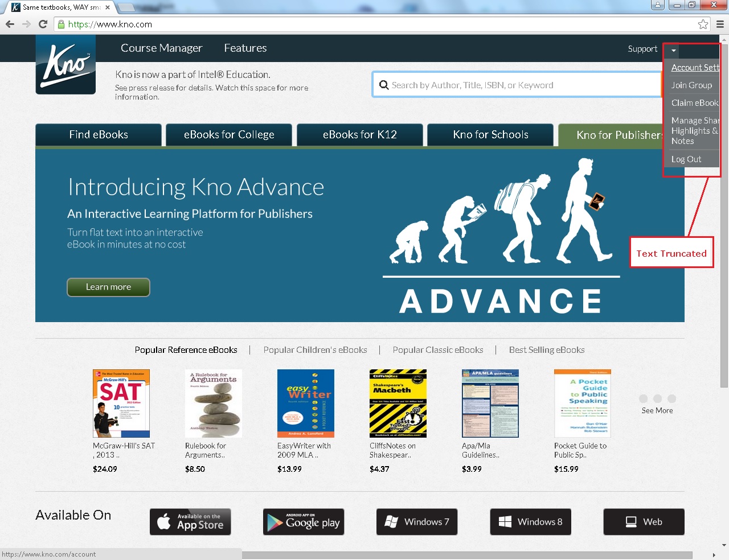This screenshot has width=729, height=560.
Task: Switch to the eBooks for College tab
Action: tap(229, 135)
